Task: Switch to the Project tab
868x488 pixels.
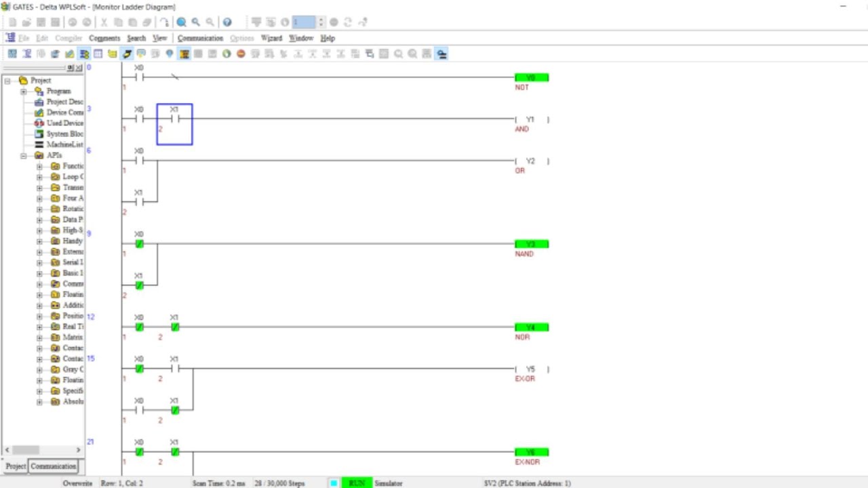Action: (16, 466)
